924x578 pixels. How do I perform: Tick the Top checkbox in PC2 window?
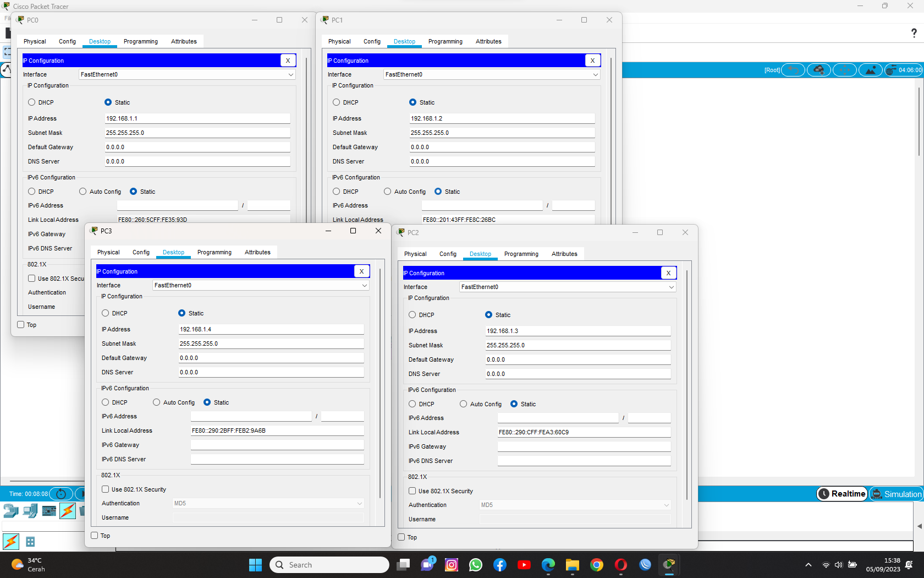[402, 537]
